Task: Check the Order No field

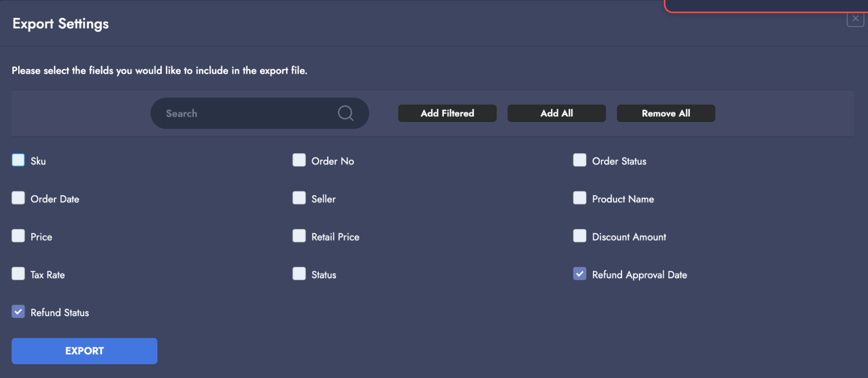Action: (x=299, y=160)
